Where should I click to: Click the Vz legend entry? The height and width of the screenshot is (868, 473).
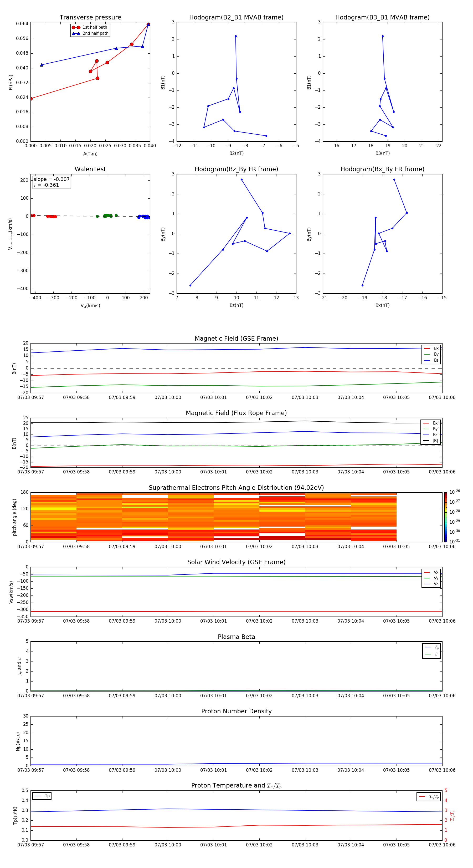click(x=431, y=584)
